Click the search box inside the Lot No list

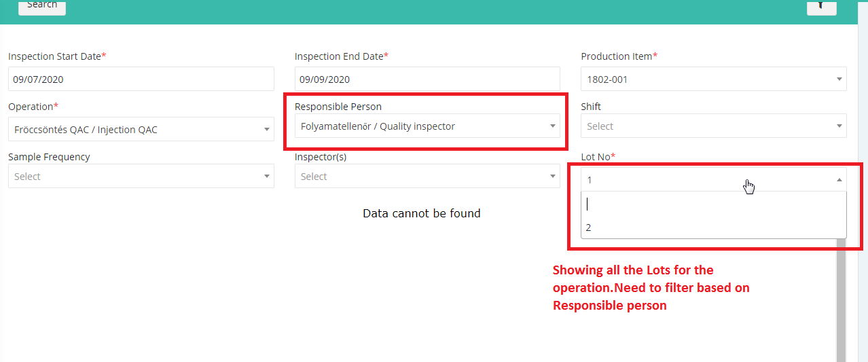(x=714, y=204)
